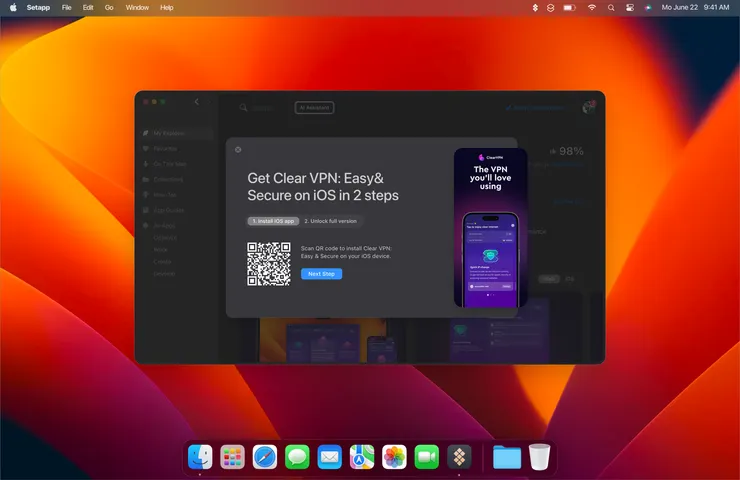Screen dimensions: 740x480
Task: Open Launchpad from the Dock
Action: tap(232, 457)
